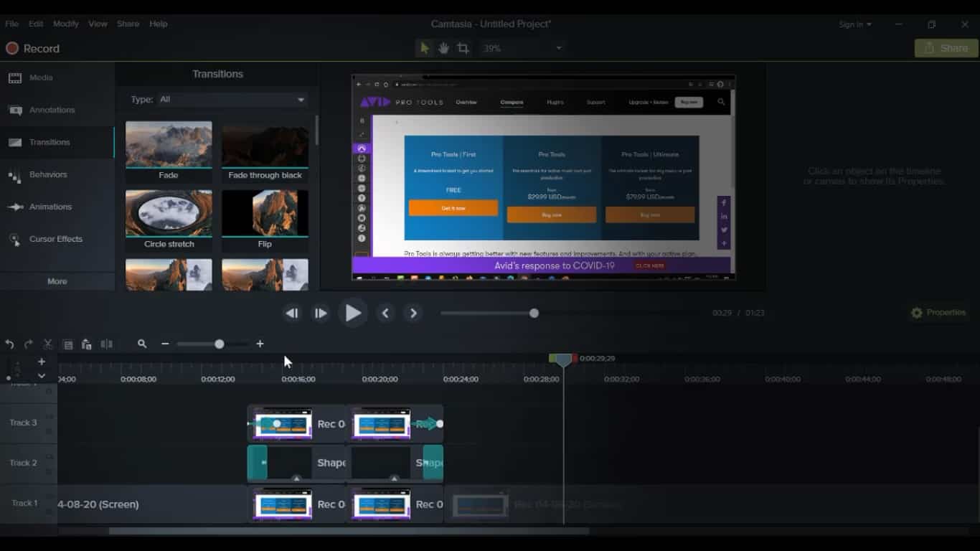980x551 pixels.
Task: Click the green Share button
Action: coord(946,47)
